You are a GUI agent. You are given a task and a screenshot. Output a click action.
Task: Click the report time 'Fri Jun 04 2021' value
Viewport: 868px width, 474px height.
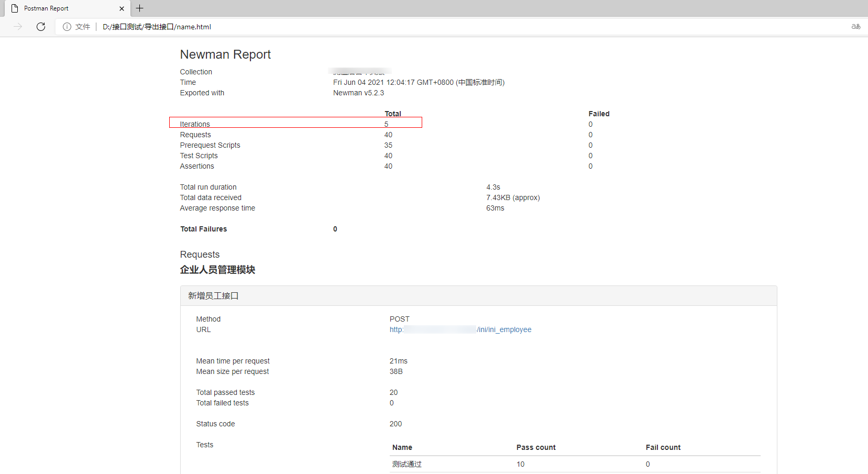419,82
